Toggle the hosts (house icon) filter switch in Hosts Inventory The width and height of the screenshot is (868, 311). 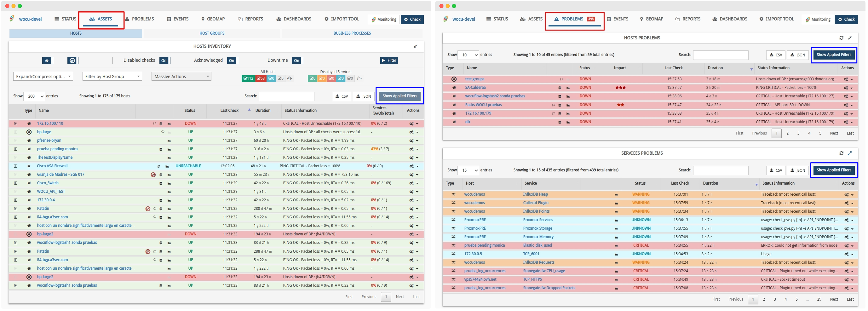pyautogui.click(x=48, y=60)
